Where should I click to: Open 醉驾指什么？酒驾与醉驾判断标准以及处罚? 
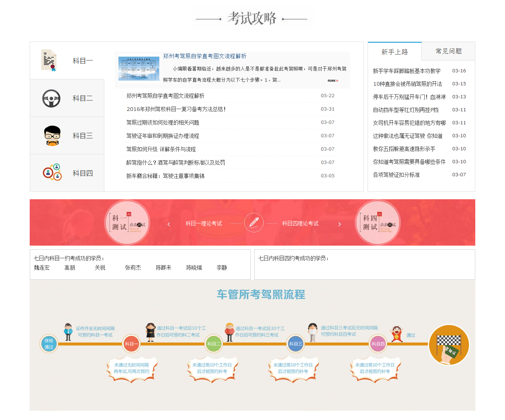click(x=175, y=162)
